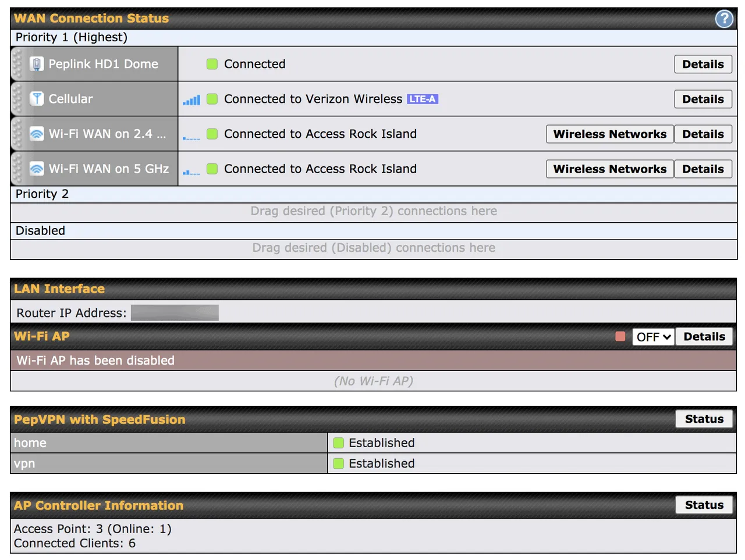
Task: Click green status indicator for home VPN
Action: [x=338, y=443]
